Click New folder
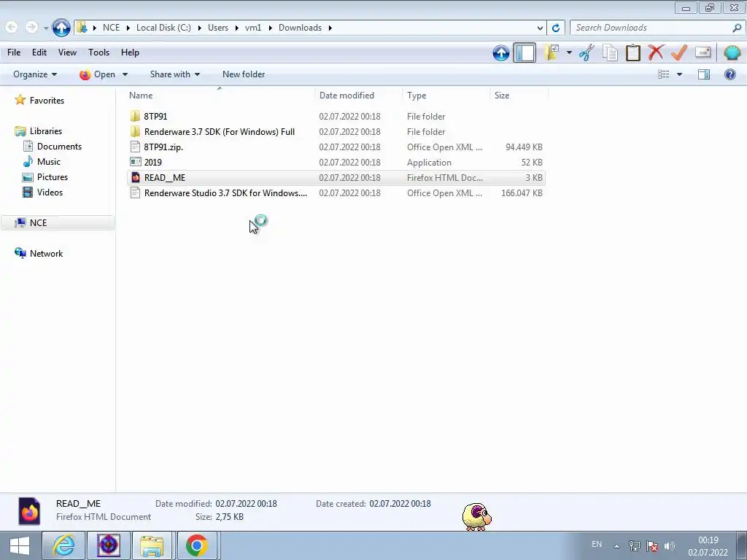The width and height of the screenshot is (747, 560). [x=244, y=74]
